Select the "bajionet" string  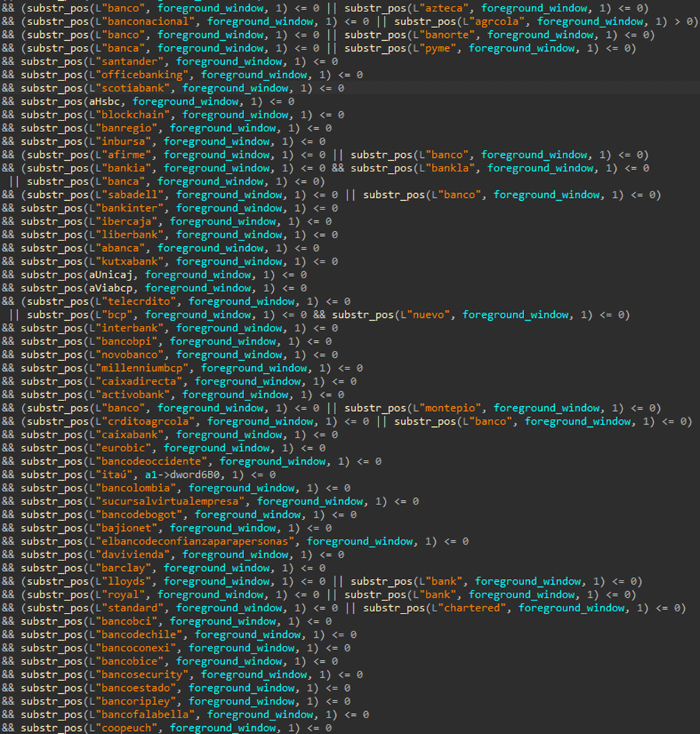(x=126, y=529)
